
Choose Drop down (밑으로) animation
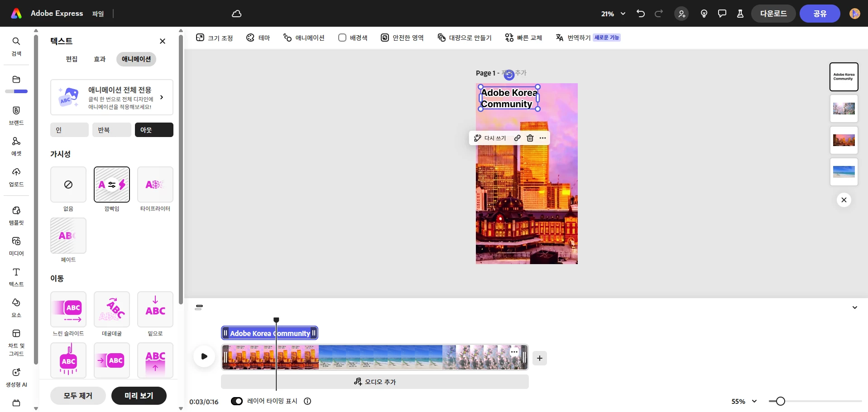point(155,309)
